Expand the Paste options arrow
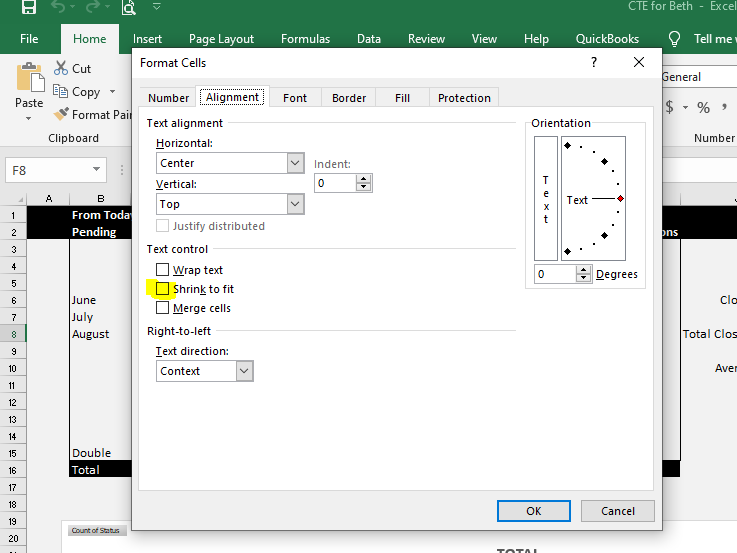737x553 pixels. 29,118
